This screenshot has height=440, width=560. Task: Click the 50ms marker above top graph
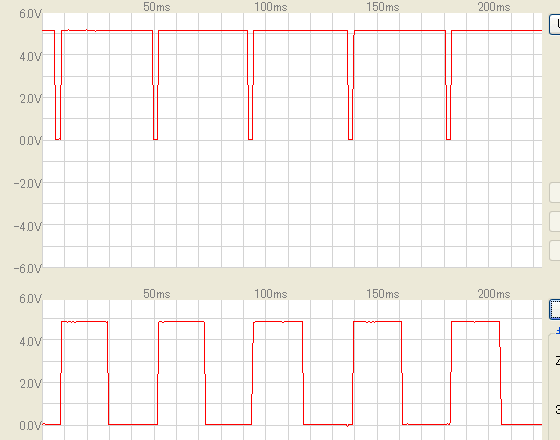157,7
